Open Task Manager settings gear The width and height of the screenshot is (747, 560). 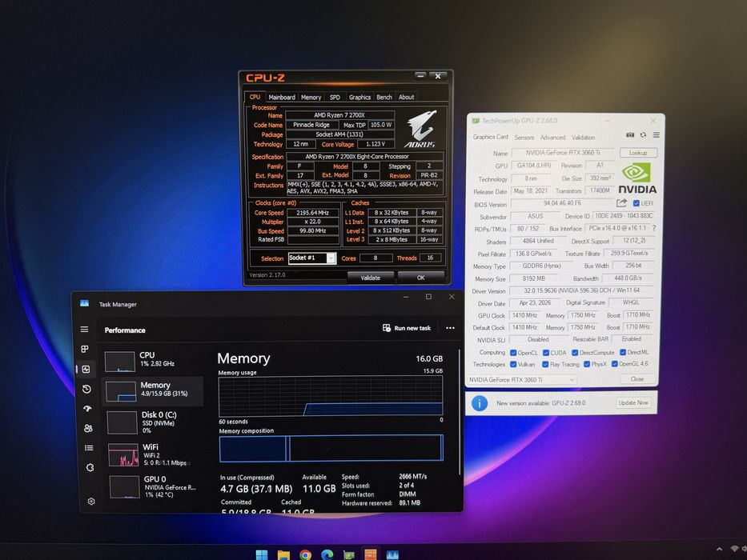(x=91, y=502)
